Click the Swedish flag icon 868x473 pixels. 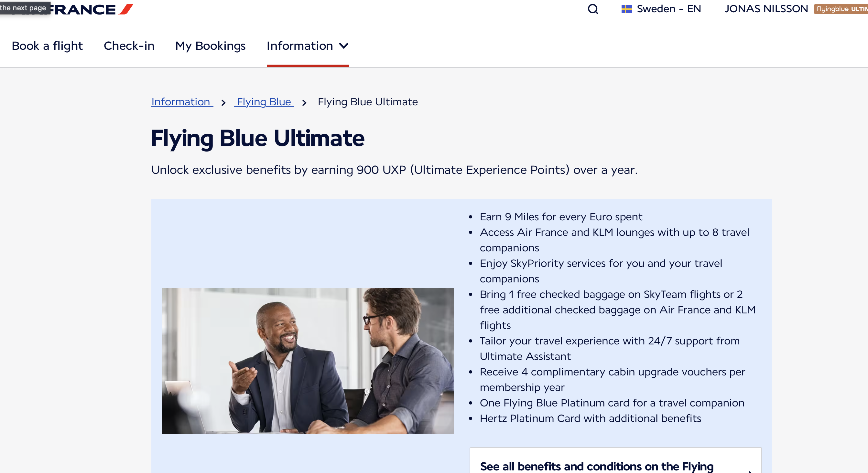tap(626, 9)
